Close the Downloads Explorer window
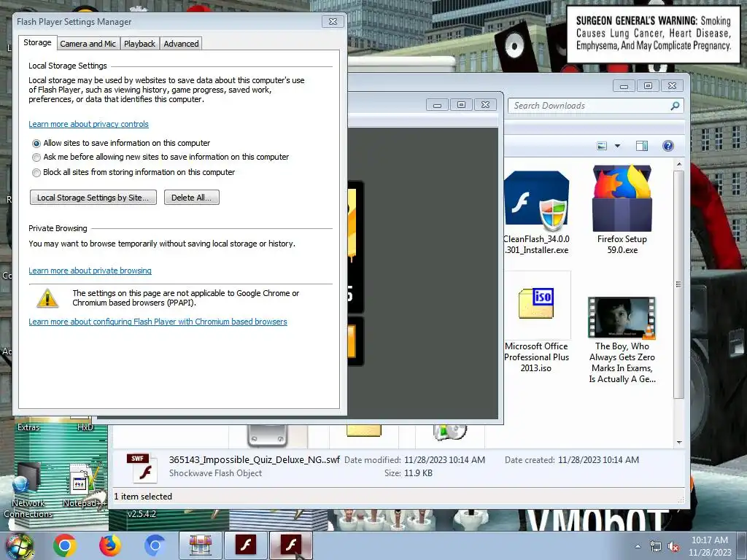This screenshot has height=560, width=747. [x=672, y=86]
